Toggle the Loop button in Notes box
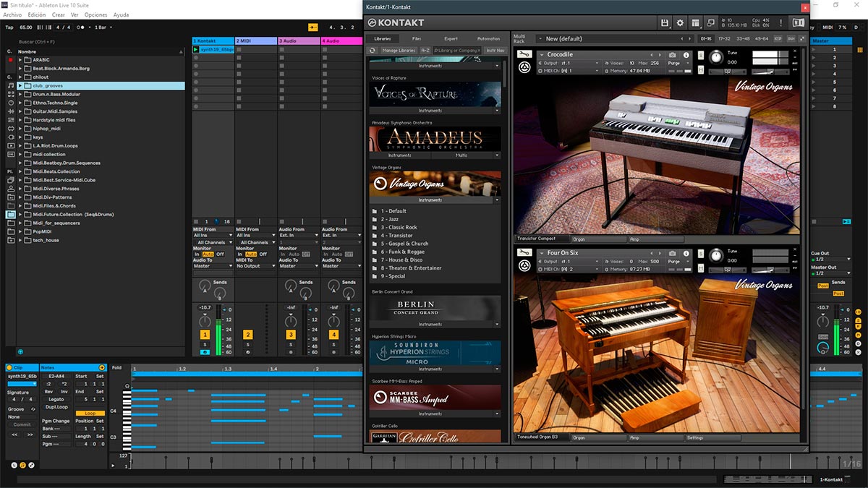The width and height of the screenshot is (868, 488). point(90,413)
